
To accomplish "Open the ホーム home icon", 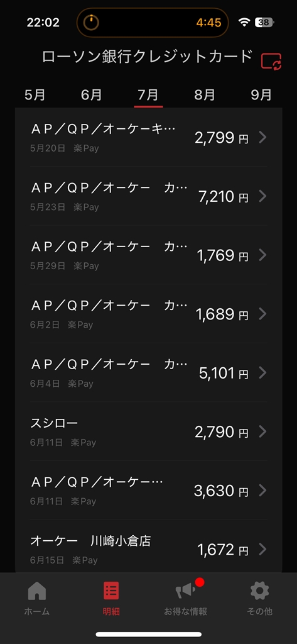I will click(37, 591).
